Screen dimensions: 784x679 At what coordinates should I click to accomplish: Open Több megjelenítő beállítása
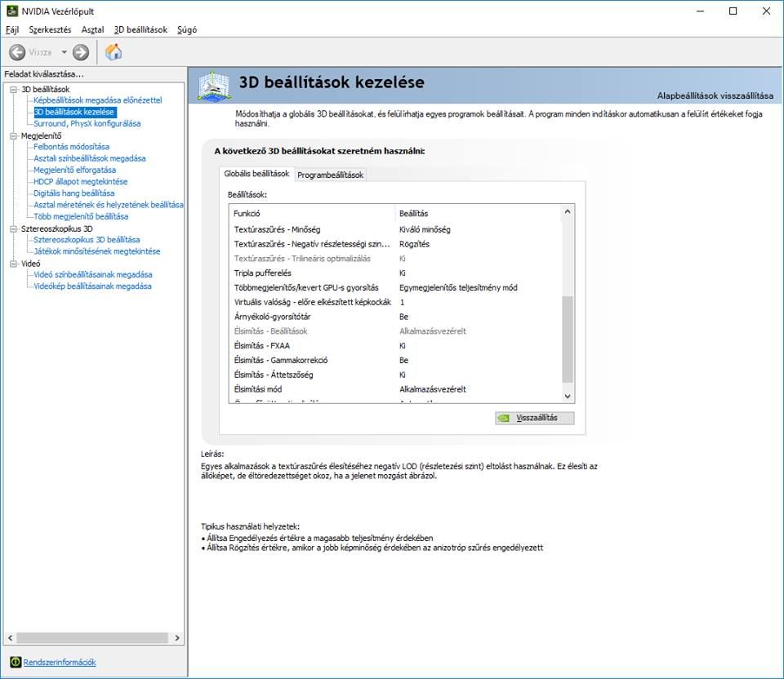(x=81, y=216)
